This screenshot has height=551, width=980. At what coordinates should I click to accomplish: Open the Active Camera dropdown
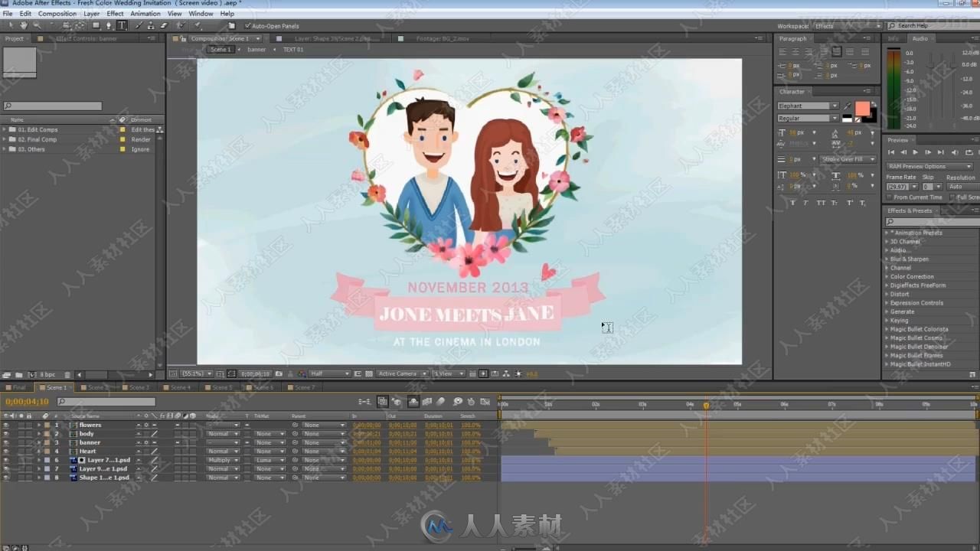tap(402, 373)
